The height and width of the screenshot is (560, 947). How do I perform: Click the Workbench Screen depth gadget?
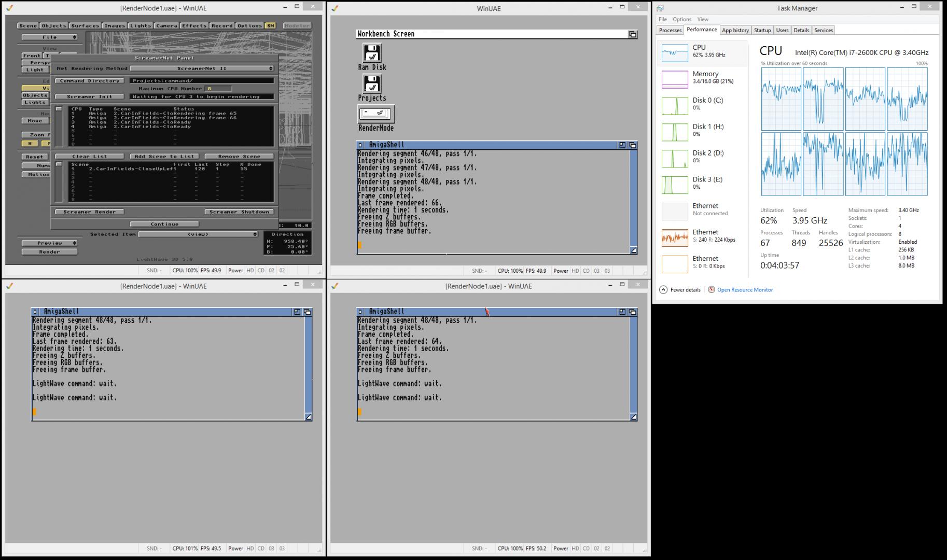point(632,34)
